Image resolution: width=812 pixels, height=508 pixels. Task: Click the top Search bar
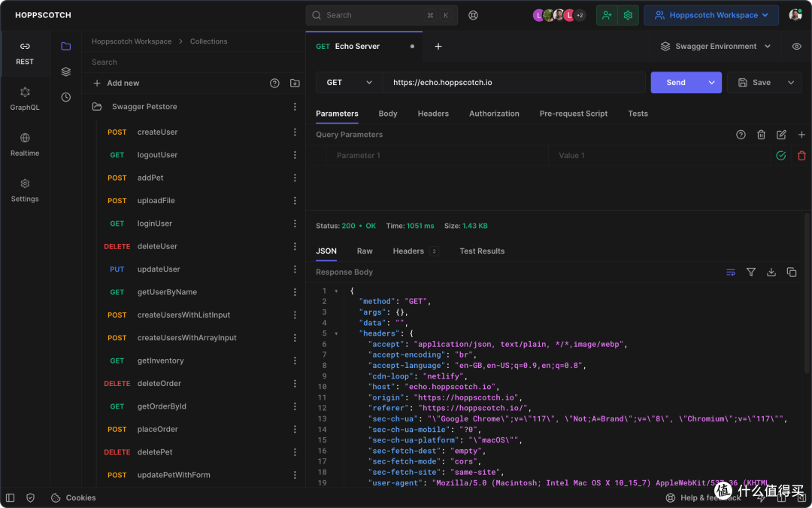[x=382, y=16]
